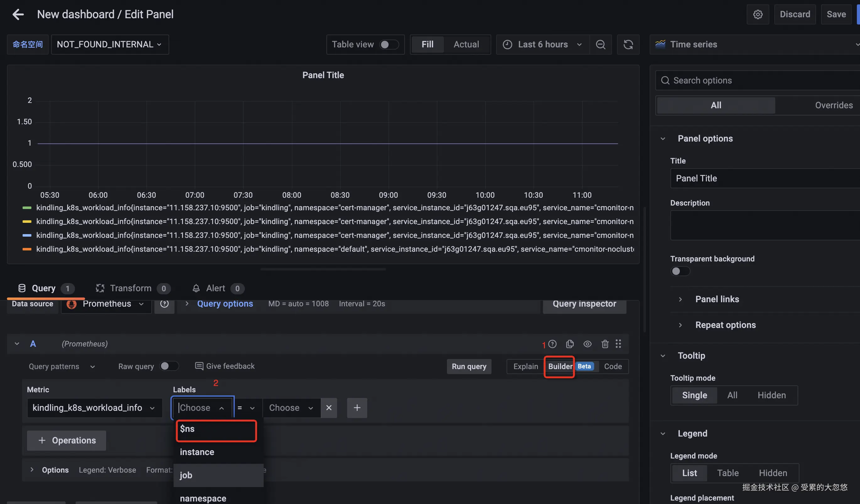Click the back arrow icon

tap(18, 14)
